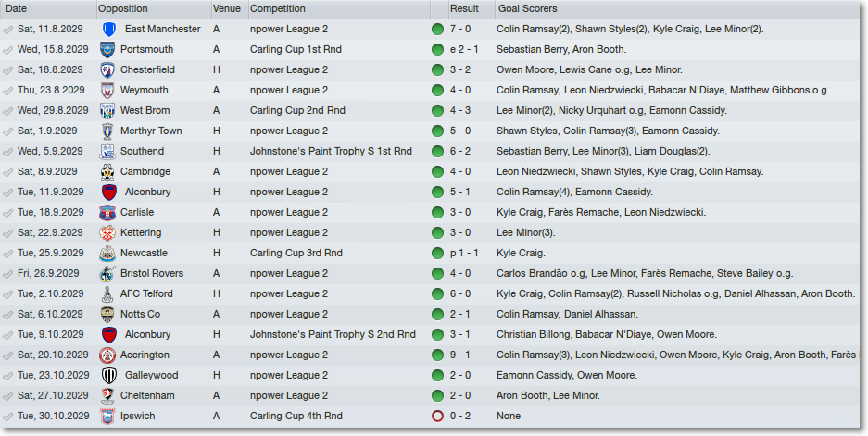Screen dimensions: 868x436
Task: Click the Ipswich club badge icon
Action: [107, 416]
